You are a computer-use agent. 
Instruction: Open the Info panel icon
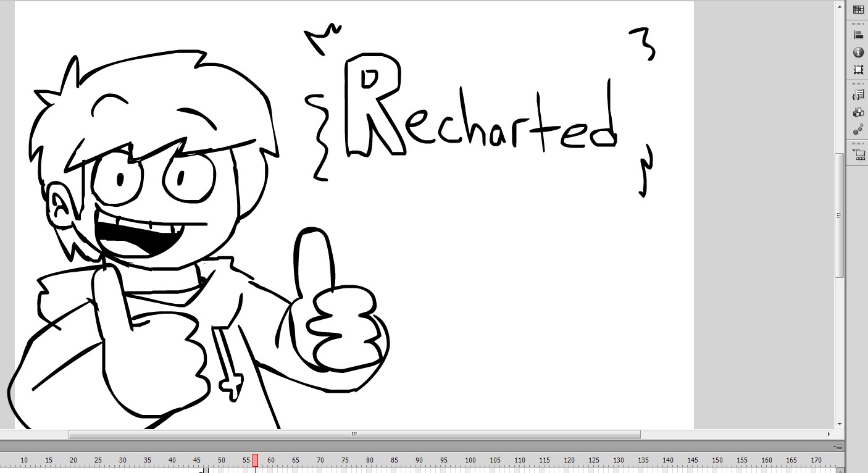pos(858,52)
